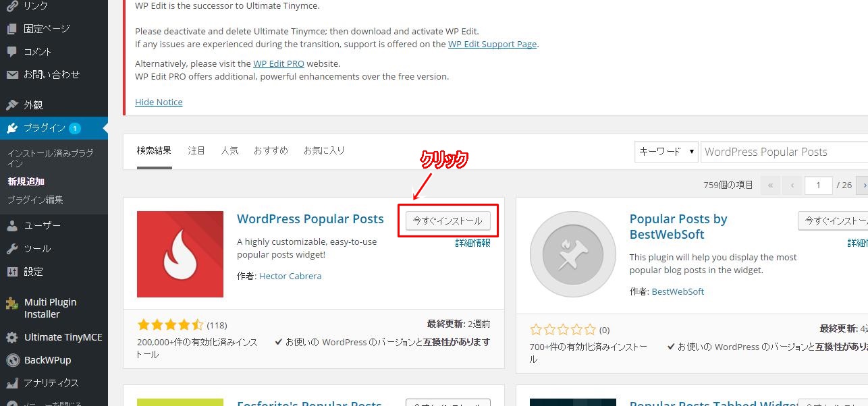The image size is (868, 406).
Task: Open the WP Edit Support Page link
Action: pos(493,44)
